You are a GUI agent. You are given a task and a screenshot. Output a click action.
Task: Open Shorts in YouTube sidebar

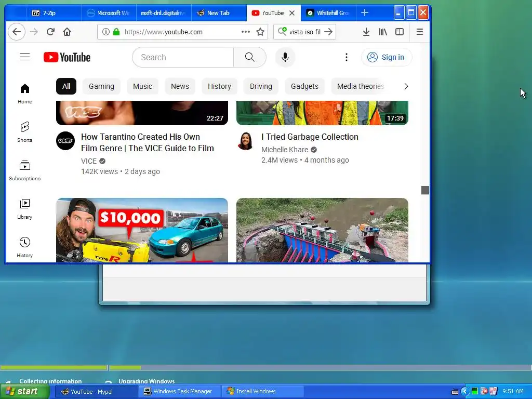tap(25, 132)
